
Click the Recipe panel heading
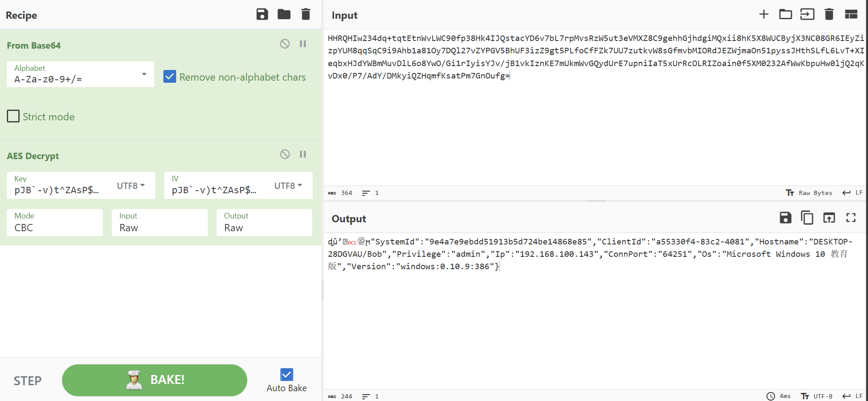click(x=21, y=15)
